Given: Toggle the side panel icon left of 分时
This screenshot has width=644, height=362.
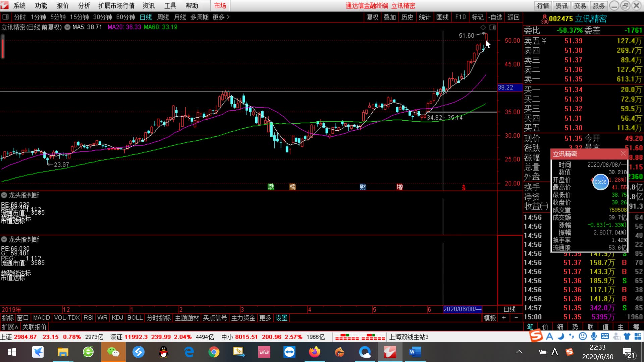Looking at the screenshot, I should click(5, 17).
